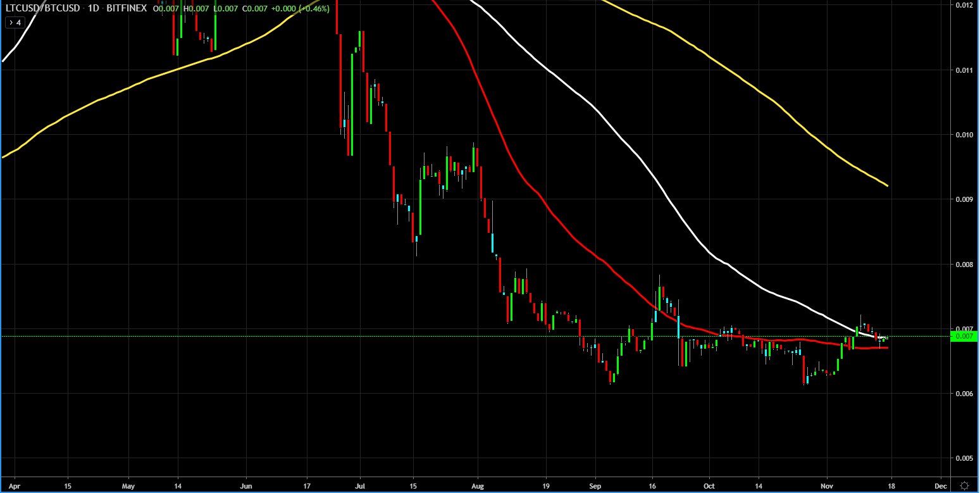Click the +0.000 (+0.46%) change value
The width and height of the screenshot is (980, 493).
coord(301,9)
